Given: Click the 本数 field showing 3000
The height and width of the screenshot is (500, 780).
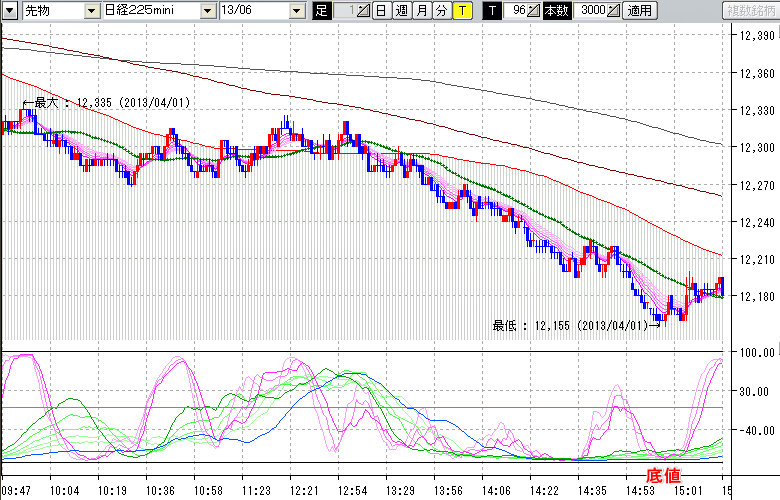Looking at the screenshot, I should [591, 11].
